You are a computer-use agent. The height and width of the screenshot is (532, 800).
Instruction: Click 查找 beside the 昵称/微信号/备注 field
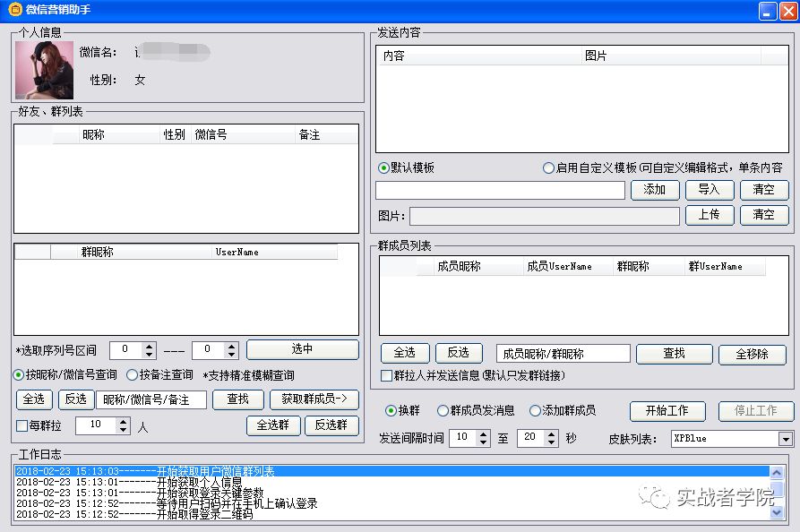tap(238, 399)
